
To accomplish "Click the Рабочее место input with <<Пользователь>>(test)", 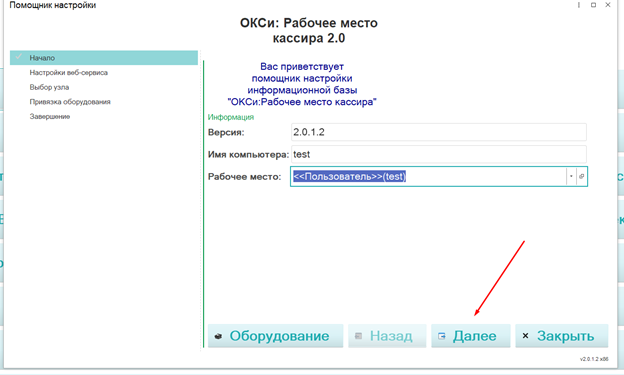I will click(428, 176).
